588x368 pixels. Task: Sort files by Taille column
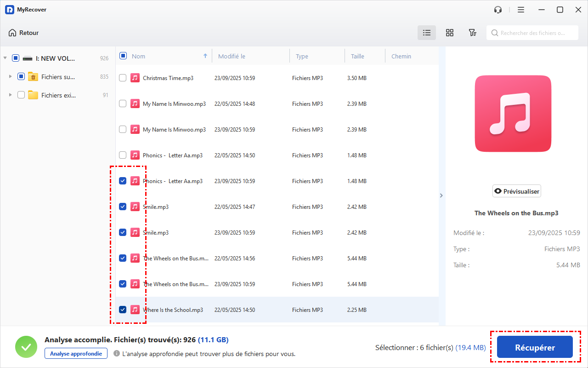[357, 56]
